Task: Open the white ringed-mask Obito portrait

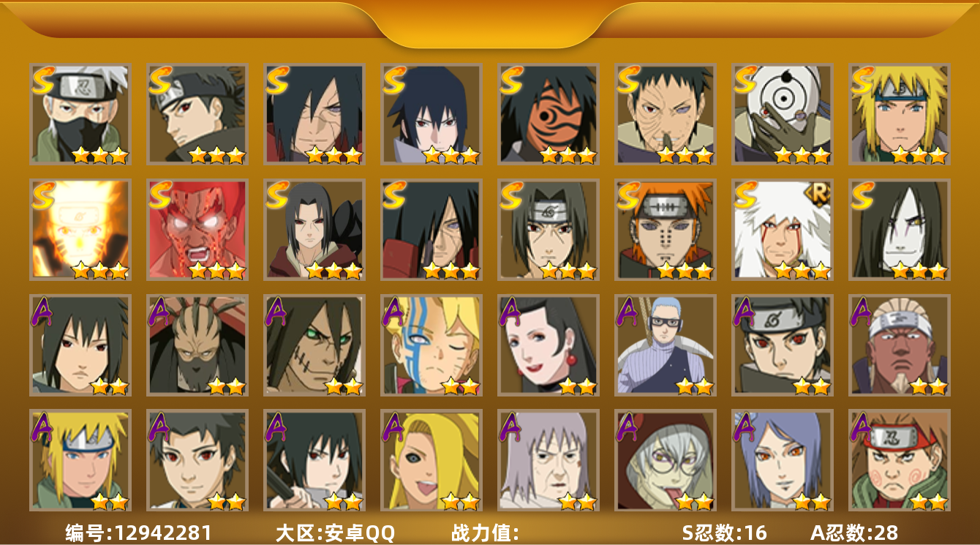Action: coord(782,113)
